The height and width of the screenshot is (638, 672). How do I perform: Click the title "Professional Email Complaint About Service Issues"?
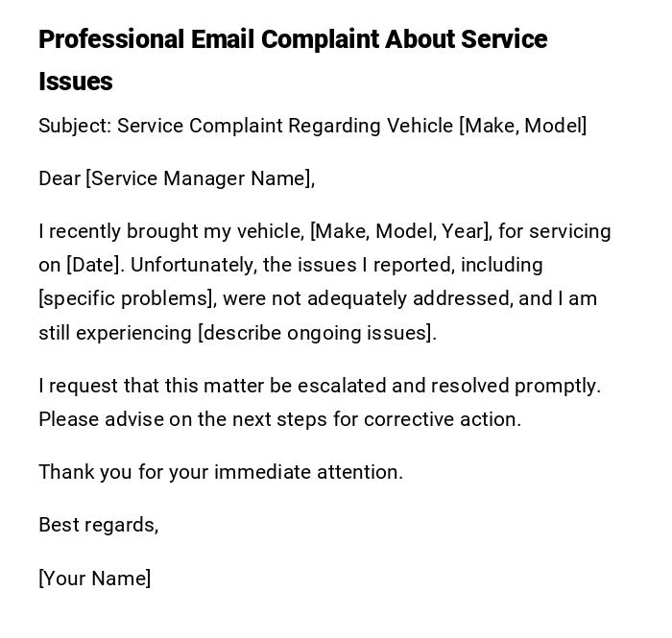293,40
